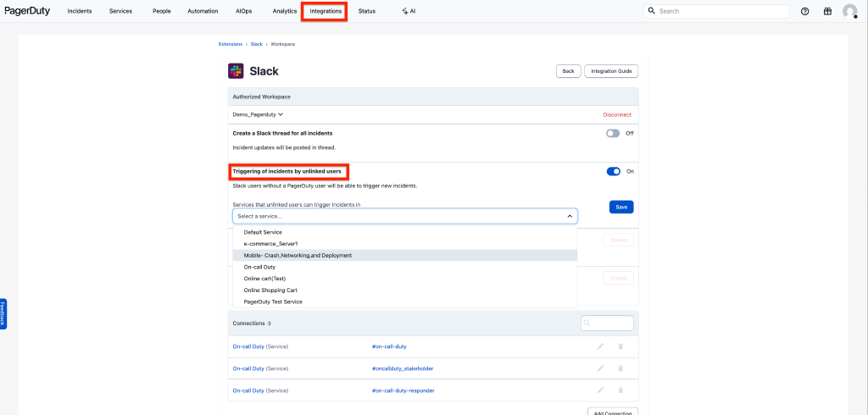Open the Integrations menu
The image size is (868, 415).
coord(325,11)
